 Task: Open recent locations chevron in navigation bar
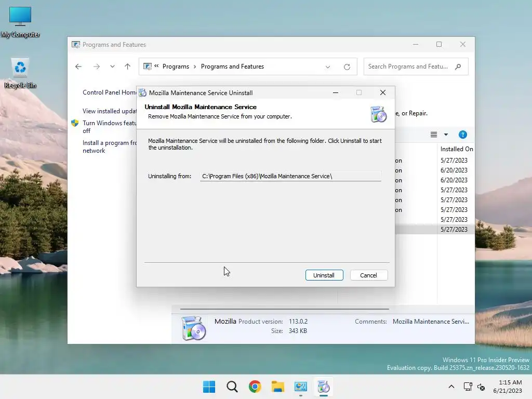[x=112, y=66]
